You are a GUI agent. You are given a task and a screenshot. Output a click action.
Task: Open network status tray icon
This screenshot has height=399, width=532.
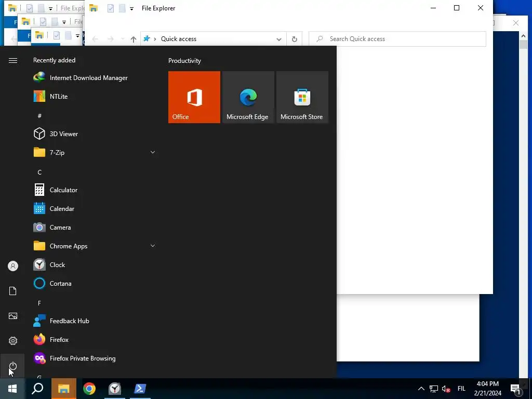[x=434, y=389]
